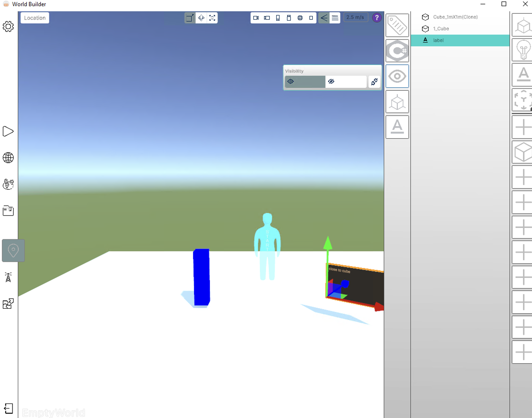Toggle the hidden eye-slash in Visibility panel
532x418 pixels.
point(331,81)
